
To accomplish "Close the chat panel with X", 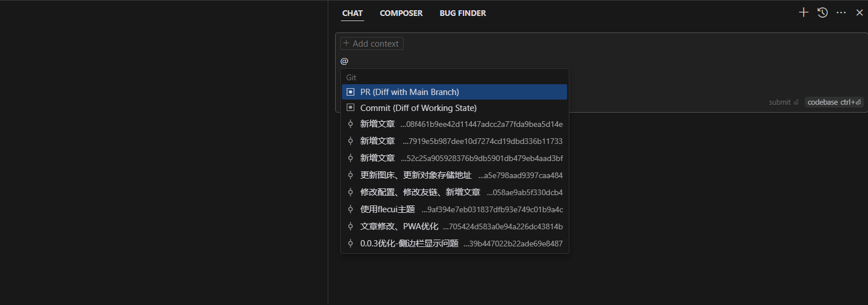I will pyautogui.click(x=859, y=13).
